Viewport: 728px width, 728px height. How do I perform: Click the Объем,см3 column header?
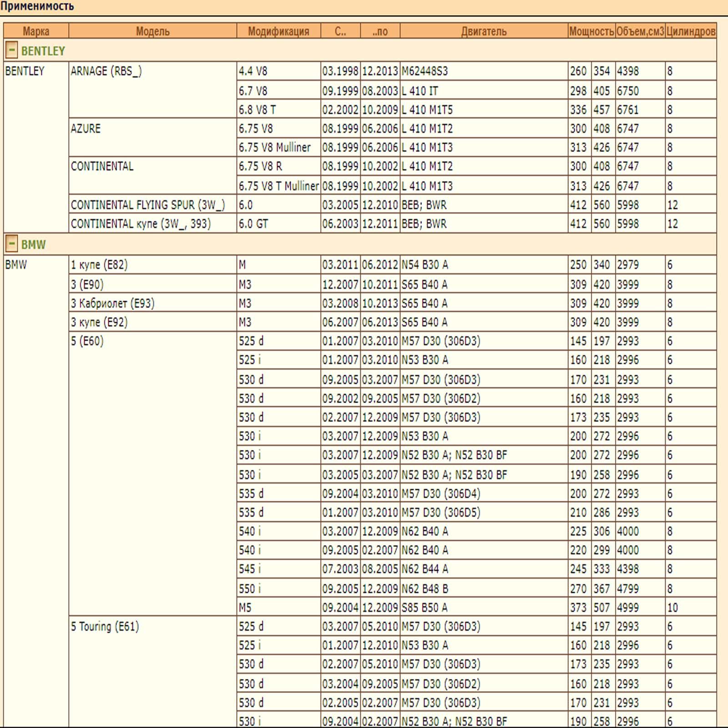coord(640,31)
